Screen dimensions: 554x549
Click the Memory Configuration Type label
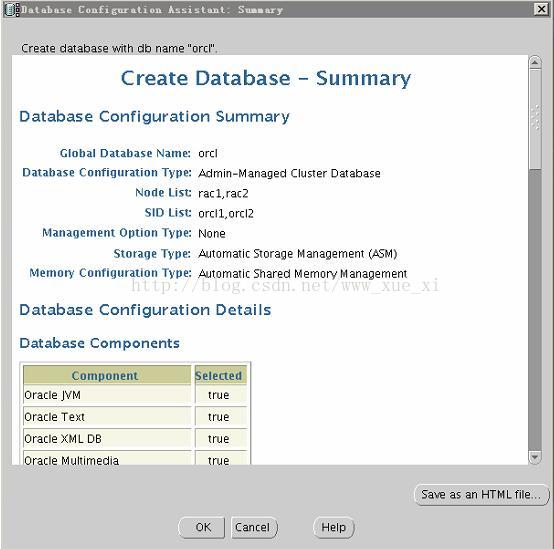click(x=110, y=273)
